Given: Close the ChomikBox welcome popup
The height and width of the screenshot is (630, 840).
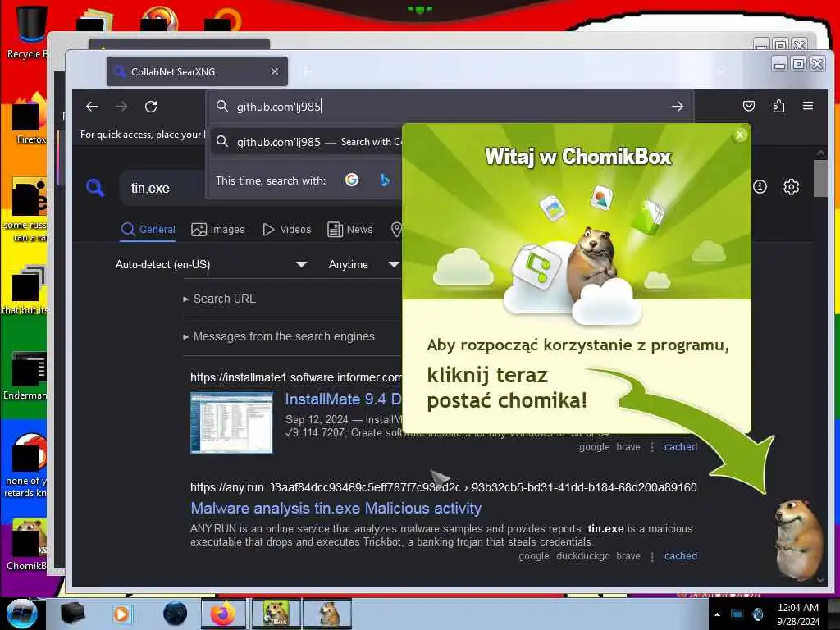Looking at the screenshot, I should point(740,135).
